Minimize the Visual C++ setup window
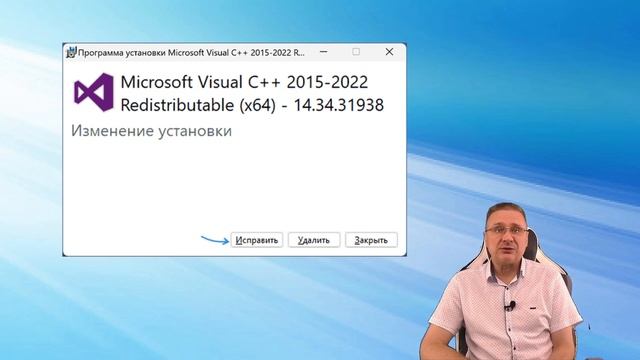640x360 pixels. 324,52
